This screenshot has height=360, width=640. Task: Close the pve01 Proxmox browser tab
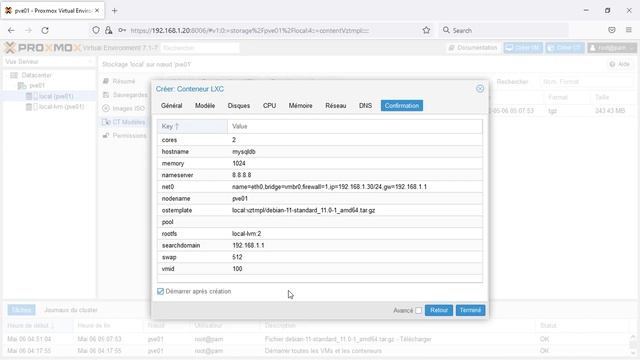click(x=97, y=11)
